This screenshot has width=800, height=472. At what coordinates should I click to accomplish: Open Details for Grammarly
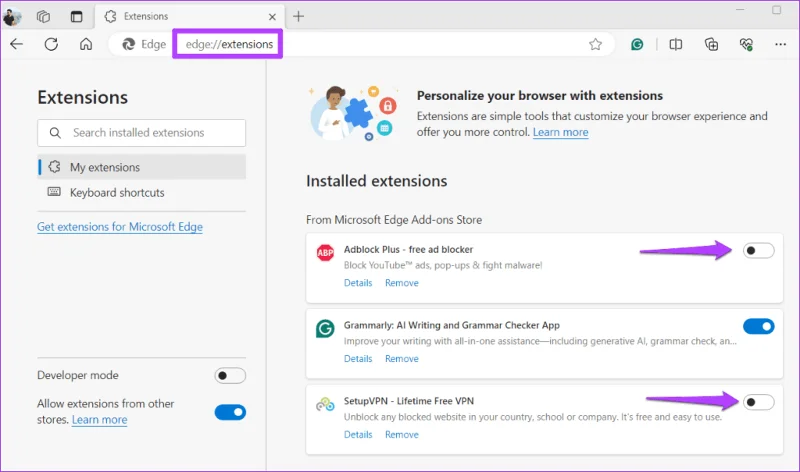click(358, 359)
